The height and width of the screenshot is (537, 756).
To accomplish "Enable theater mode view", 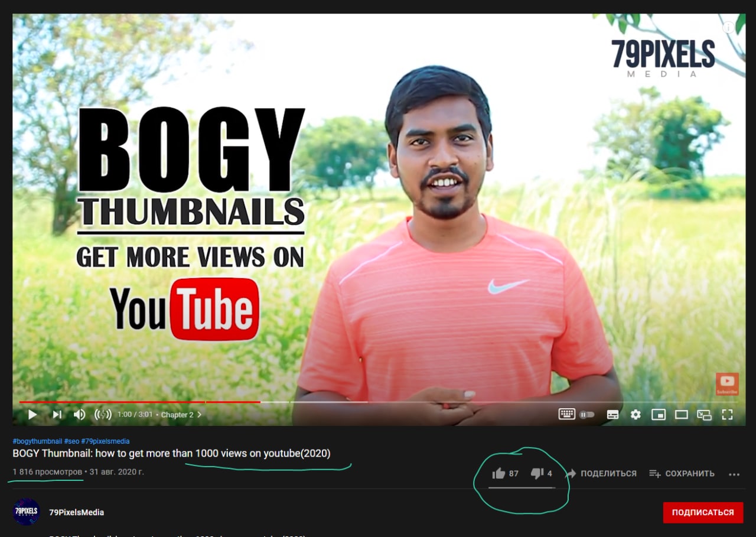I will [x=682, y=415].
